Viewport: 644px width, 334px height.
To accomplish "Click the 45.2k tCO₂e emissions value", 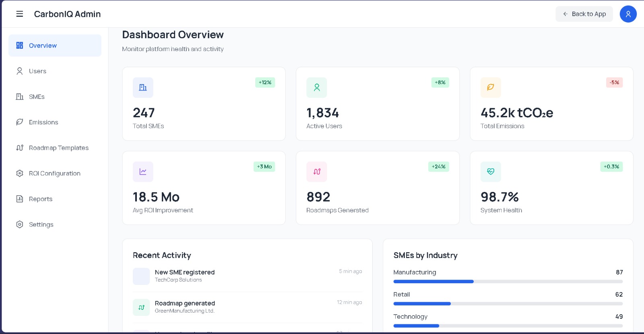I will 517,113.
